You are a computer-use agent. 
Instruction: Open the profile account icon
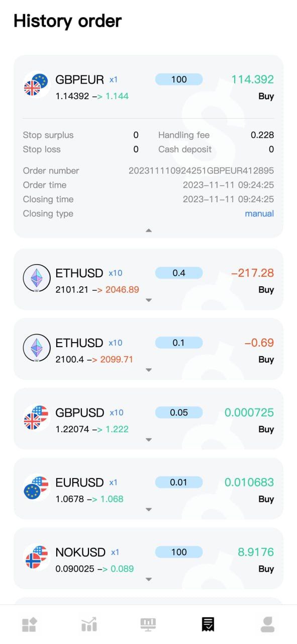point(267,625)
